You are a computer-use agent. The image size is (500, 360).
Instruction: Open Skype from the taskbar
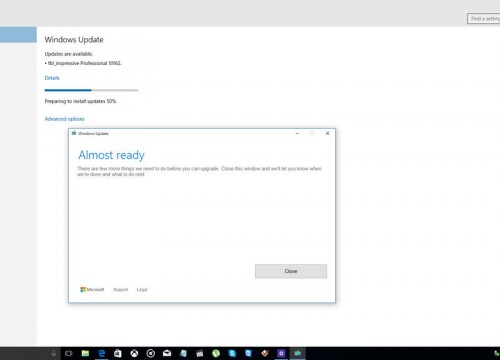232,353
